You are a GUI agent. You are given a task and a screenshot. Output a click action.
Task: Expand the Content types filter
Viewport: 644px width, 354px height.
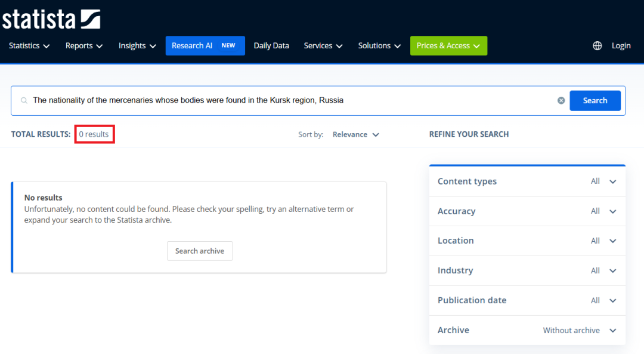point(527,181)
